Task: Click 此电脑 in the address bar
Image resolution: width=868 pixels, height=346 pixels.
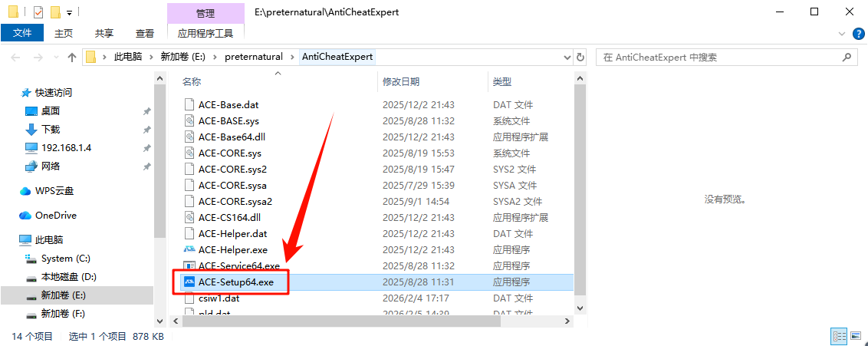Action: 128,57
